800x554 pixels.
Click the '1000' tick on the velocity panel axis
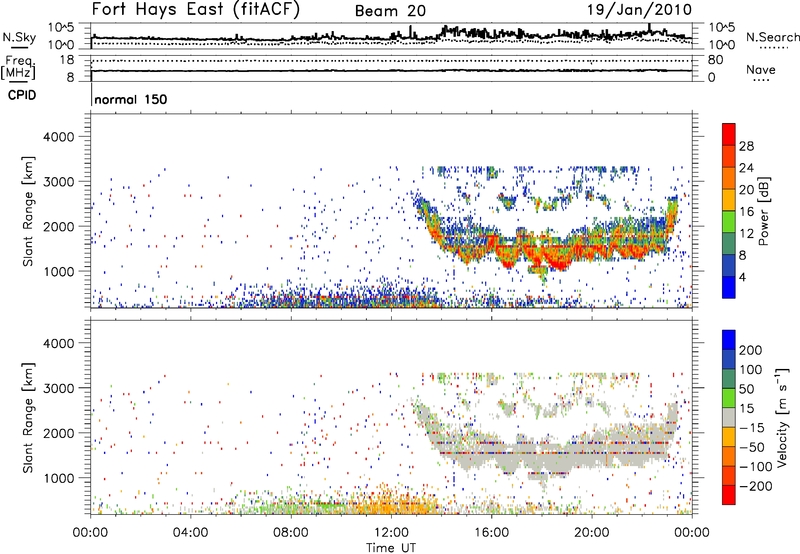[58, 478]
